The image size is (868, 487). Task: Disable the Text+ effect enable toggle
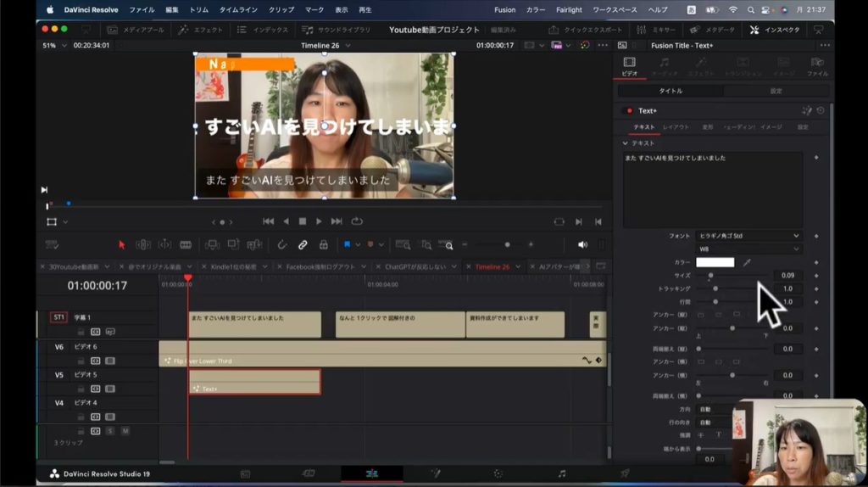coord(628,110)
